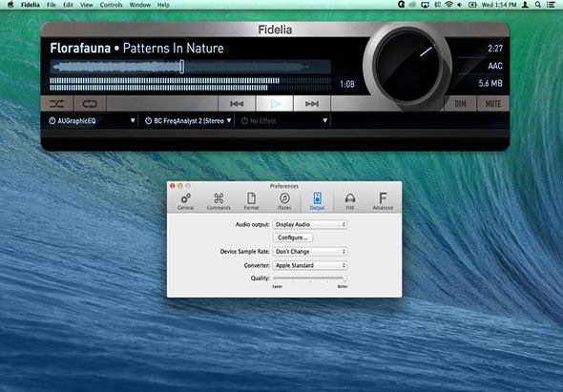The image size is (563, 392).
Task: Toggle the AUGraphicEQ effect power icon
Action: pyautogui.click(x=52, y=121)
